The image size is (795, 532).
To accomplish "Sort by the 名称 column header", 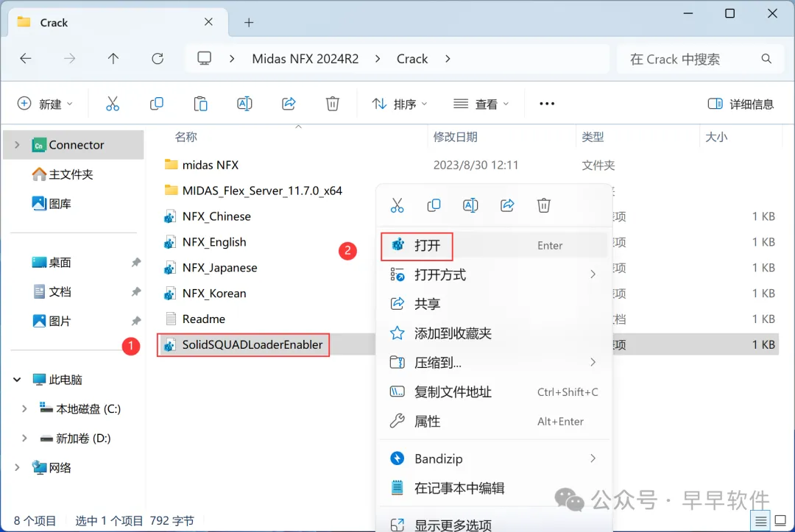I will (185, 137).
